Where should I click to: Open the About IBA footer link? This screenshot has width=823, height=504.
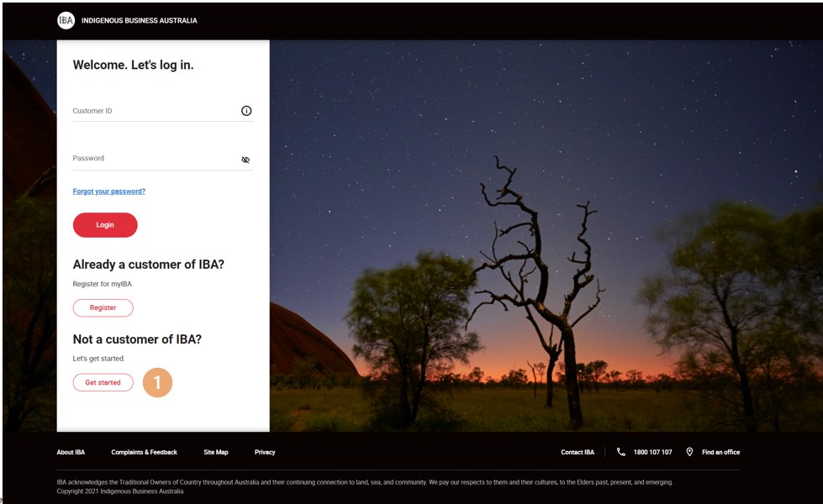click(x=71, y=452)
